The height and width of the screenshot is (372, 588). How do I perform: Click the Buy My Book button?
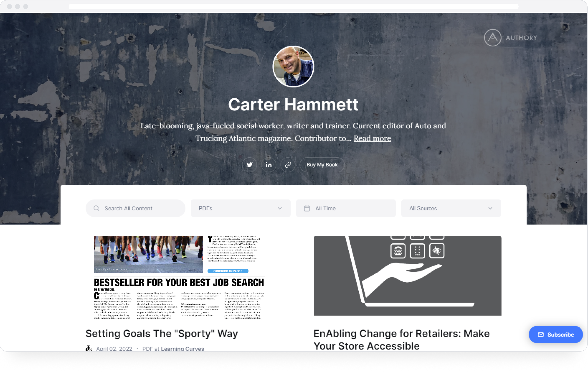(x=322, y=165)
